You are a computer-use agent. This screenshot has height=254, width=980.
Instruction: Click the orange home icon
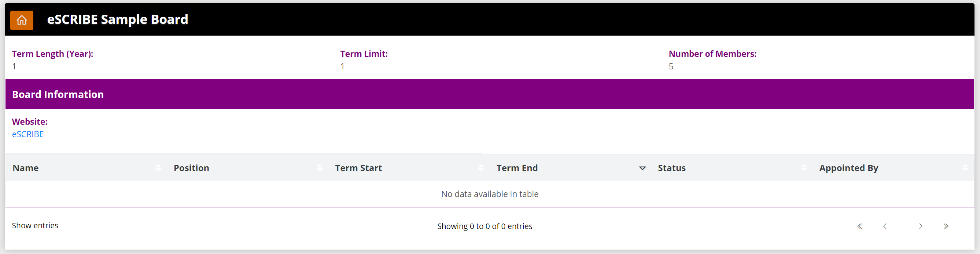pos(22,20)
